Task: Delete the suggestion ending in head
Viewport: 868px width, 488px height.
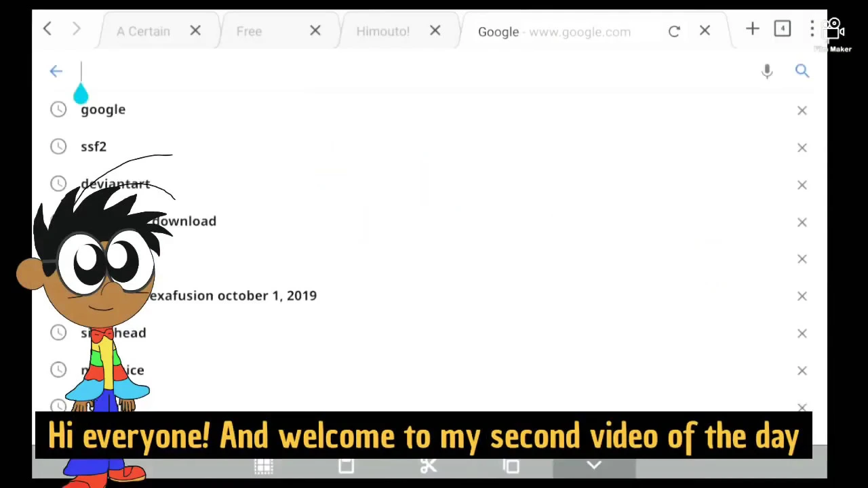Action: (x=802, y=333)
